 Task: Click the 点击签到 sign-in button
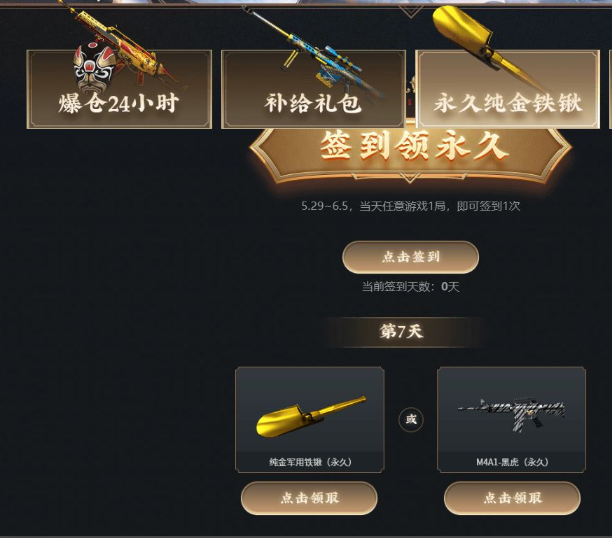(x=411, y=257)
